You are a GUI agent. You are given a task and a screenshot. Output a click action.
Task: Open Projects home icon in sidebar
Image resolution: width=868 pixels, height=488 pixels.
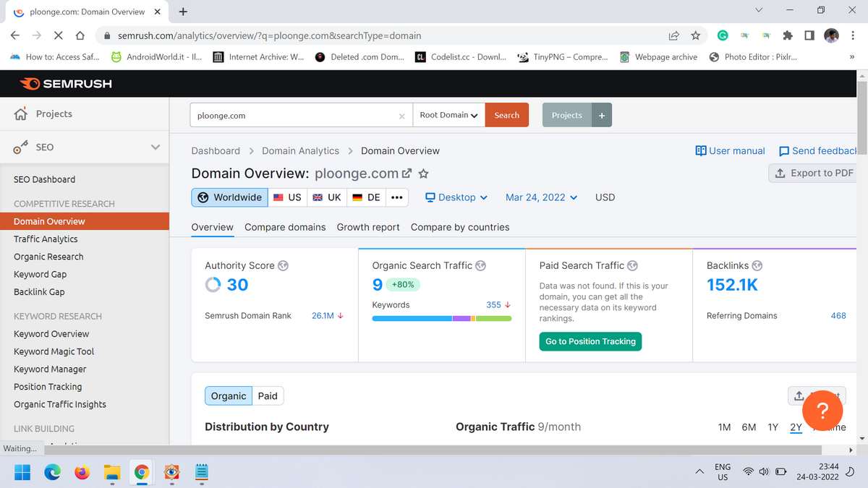(21, 114)
